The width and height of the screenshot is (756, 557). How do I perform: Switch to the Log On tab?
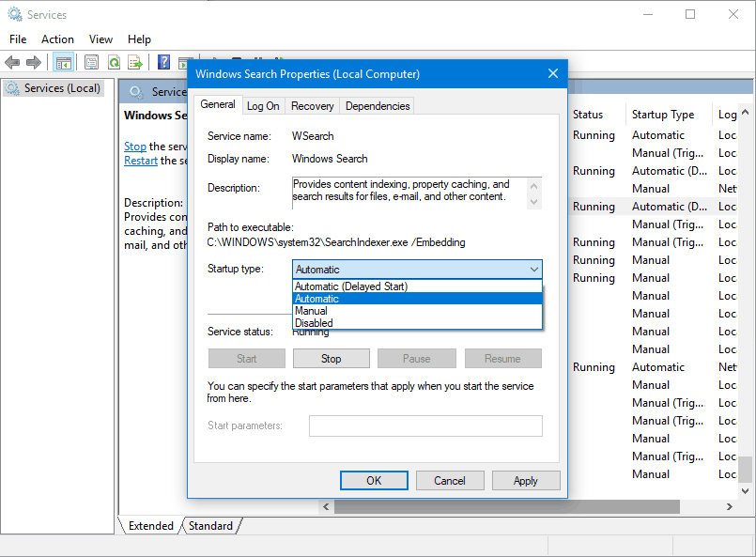click(x=263, y=106)
